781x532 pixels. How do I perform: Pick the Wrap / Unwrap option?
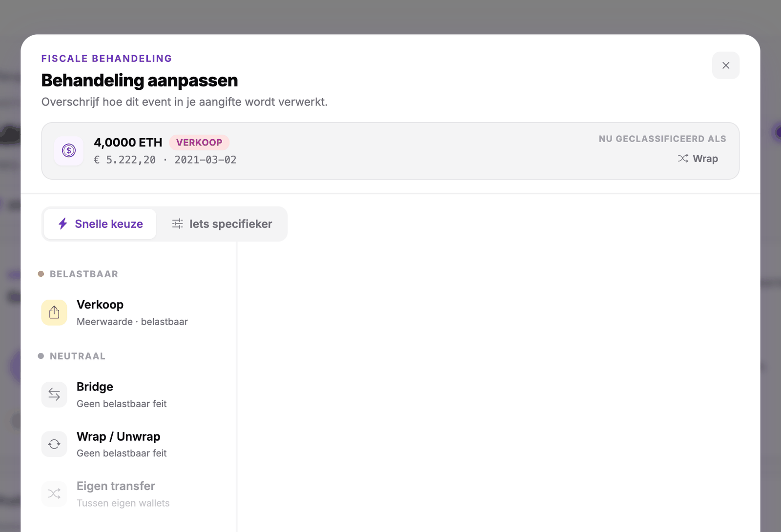132,444
